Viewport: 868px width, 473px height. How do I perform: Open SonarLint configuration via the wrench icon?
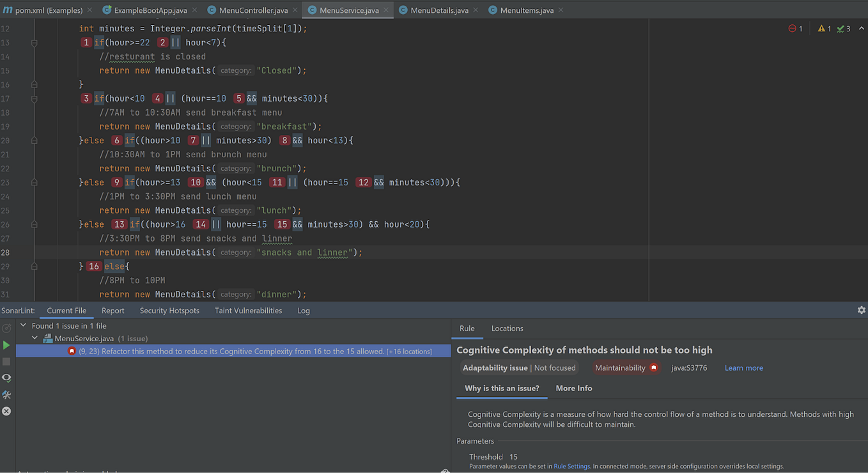coord(8,394)
